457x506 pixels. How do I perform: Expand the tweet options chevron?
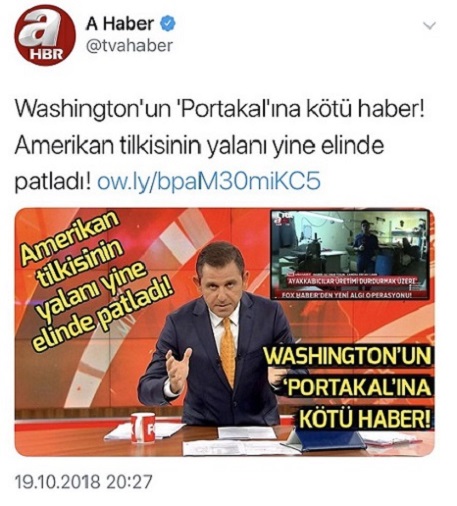[429, 25]
